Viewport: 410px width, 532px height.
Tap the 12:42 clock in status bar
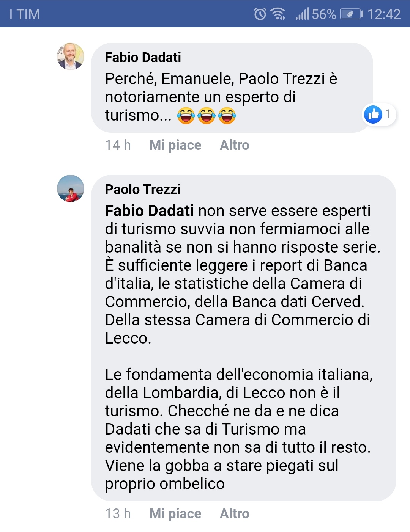[x=384, y=14]
